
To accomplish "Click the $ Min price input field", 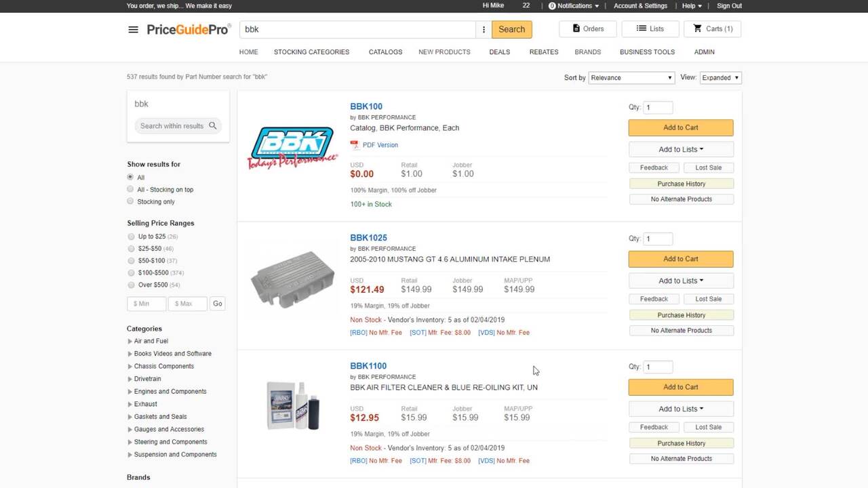I will tap(146, 304).
